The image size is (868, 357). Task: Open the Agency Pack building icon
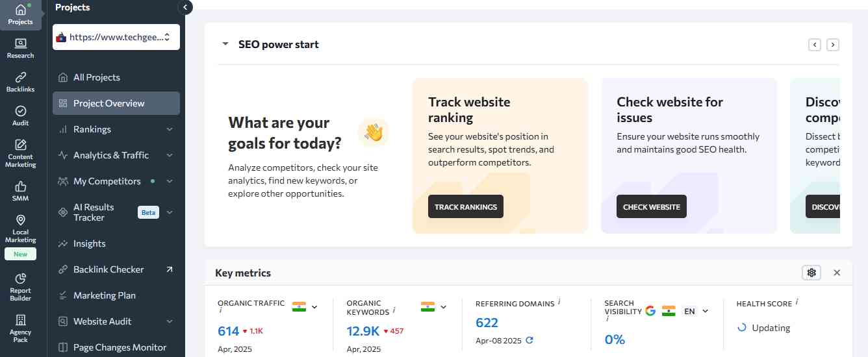click(21, 320)
